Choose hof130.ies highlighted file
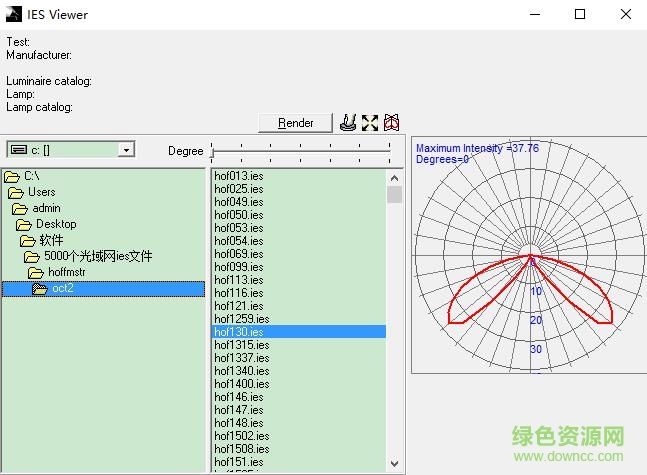 (239, 331)
